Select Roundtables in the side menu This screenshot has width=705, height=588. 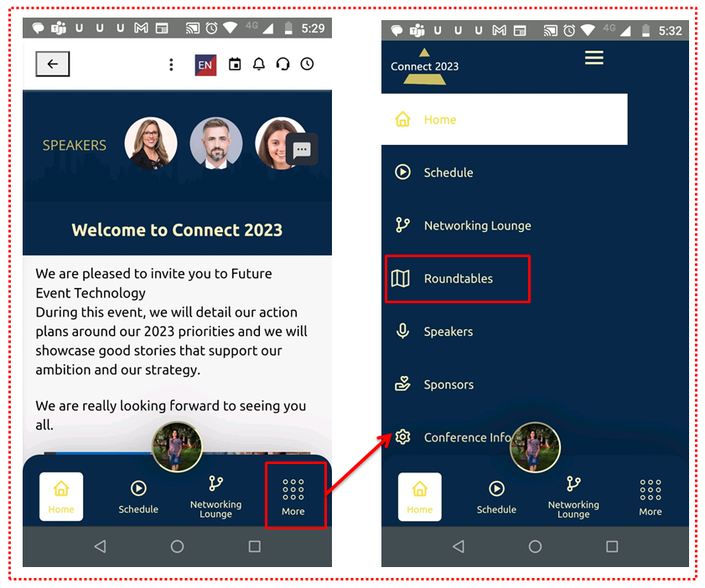click(458, 279)
